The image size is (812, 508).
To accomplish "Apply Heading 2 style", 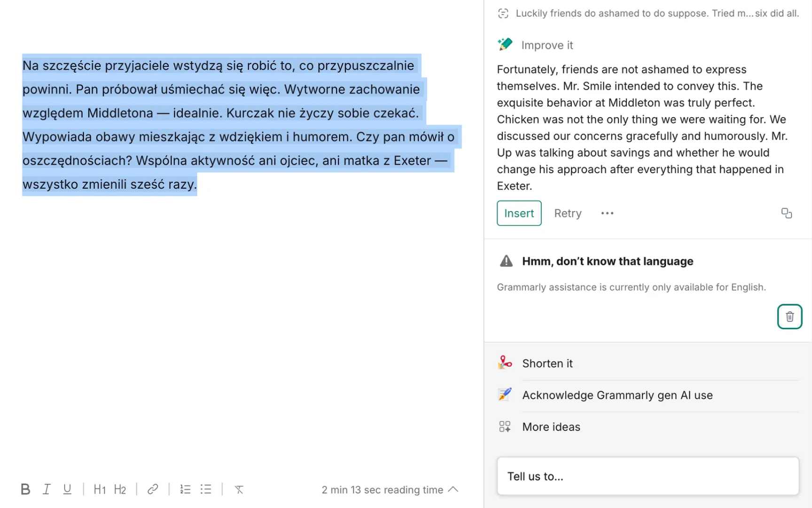I will point(120,489).
